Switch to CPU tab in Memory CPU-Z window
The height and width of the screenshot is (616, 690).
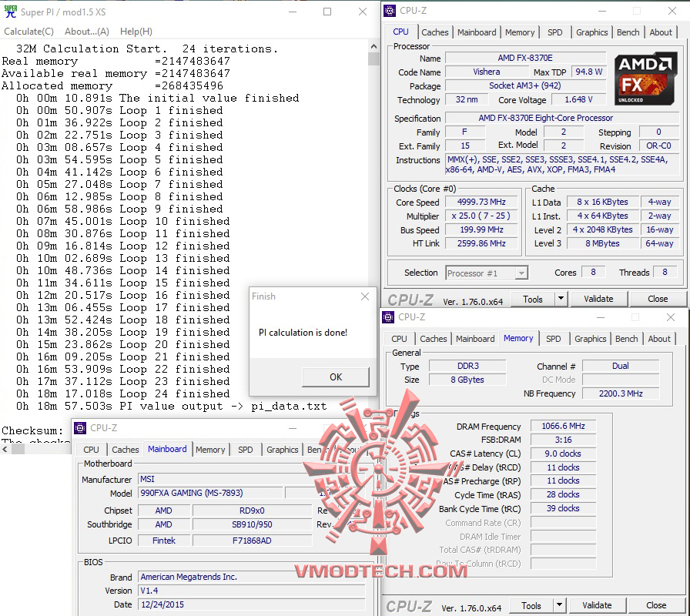tap(399, 339)
